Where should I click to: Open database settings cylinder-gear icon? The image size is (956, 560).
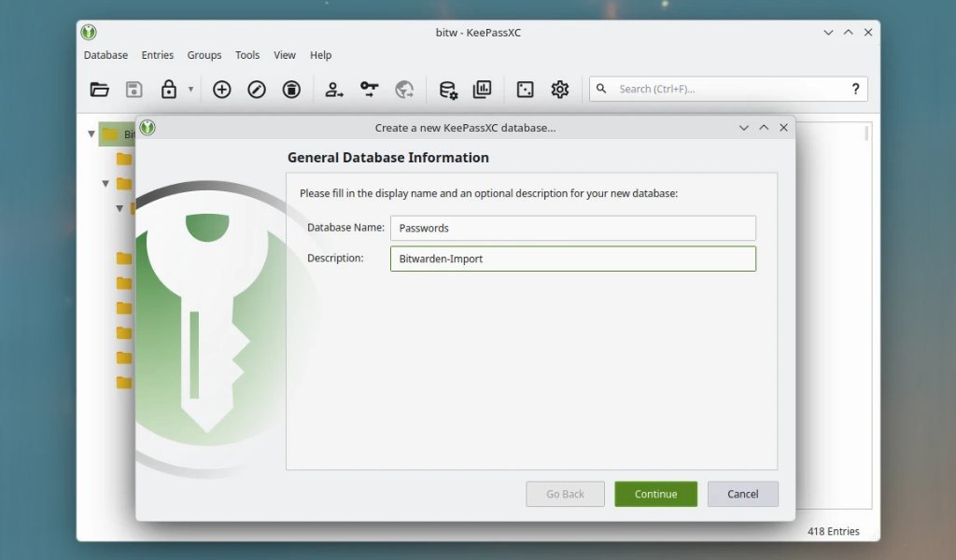coord(448,90)
